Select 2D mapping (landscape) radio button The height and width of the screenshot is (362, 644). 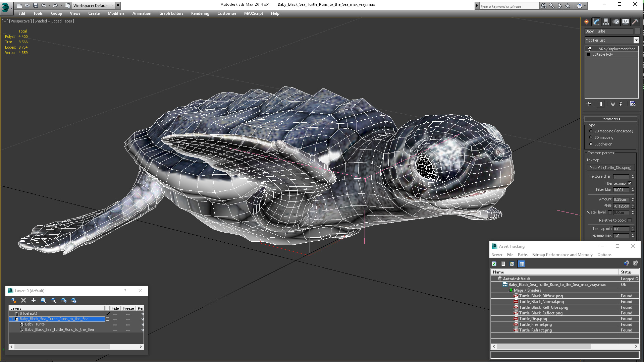[591, 131]
